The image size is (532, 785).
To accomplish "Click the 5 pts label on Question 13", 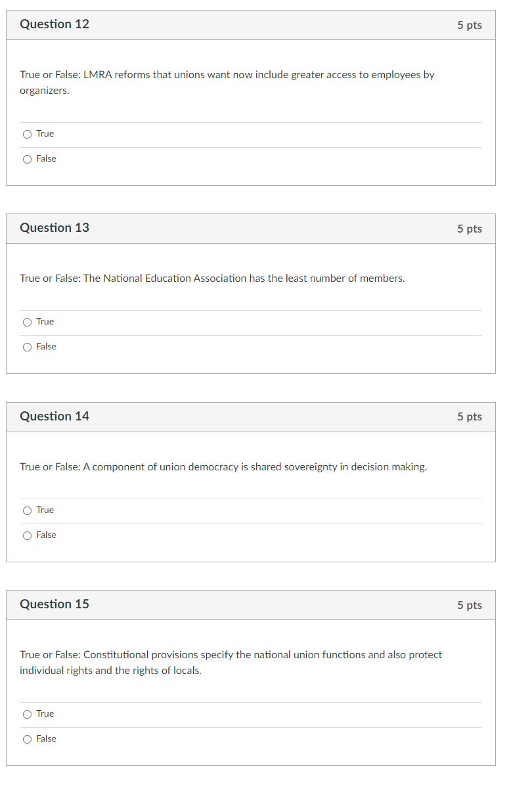I will (470, 229).
